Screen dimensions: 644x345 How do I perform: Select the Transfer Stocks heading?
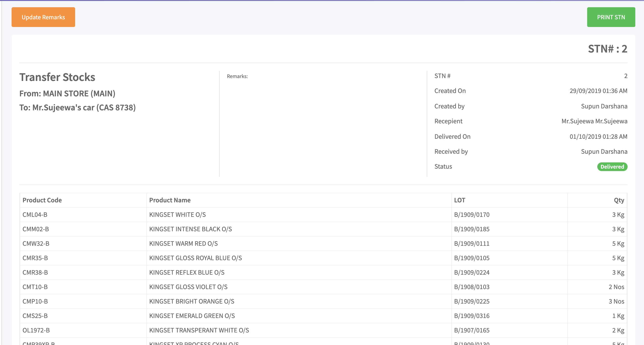point(57,77)
